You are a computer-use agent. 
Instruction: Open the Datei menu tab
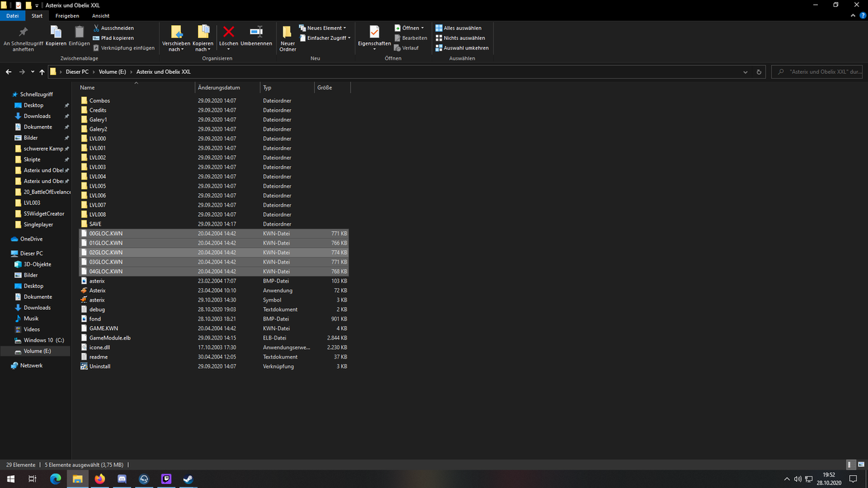(x=12, y=16)
